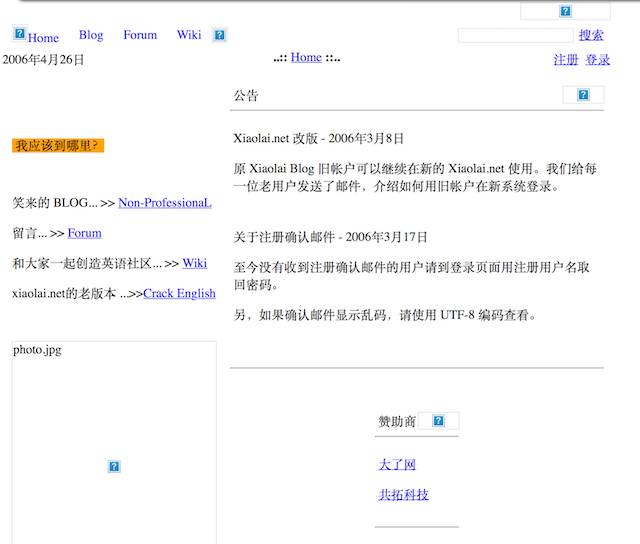The image size is (640, 544).
Task: Click the centered breadcrumb Home link
Action: (306, 58)
